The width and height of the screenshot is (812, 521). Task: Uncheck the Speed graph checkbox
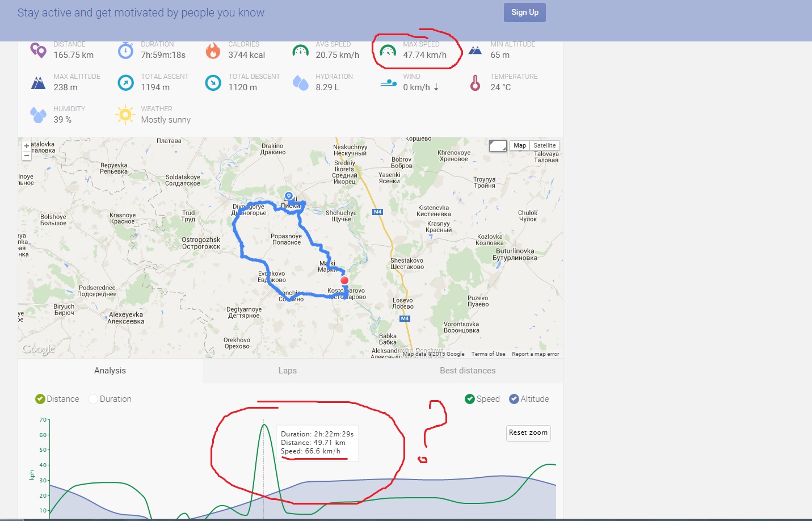coord(469,399)
